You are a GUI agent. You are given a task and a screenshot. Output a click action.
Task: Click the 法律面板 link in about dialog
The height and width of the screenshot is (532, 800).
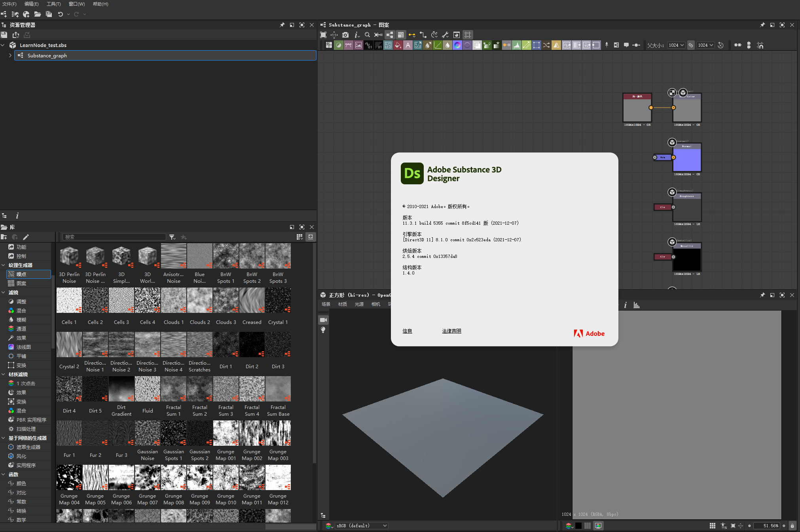pyautogui.click(x=451, y=330)
